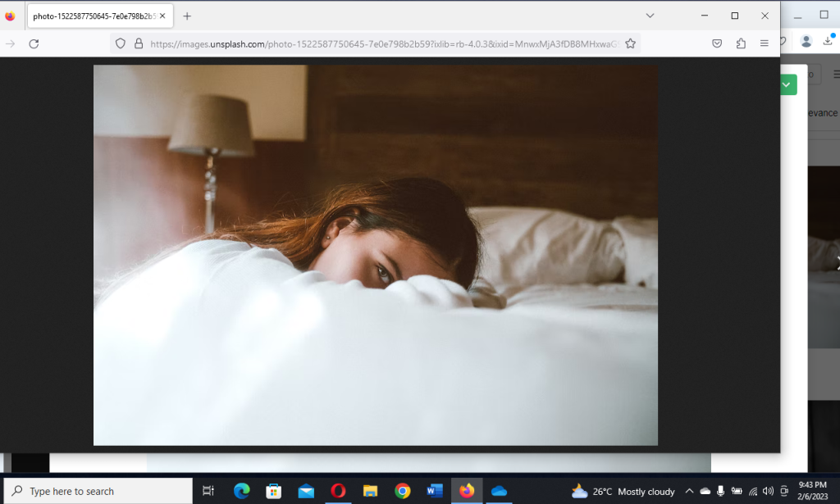
Task: Open Microsoft Word from the taskbar
Action: pos(435,491)
